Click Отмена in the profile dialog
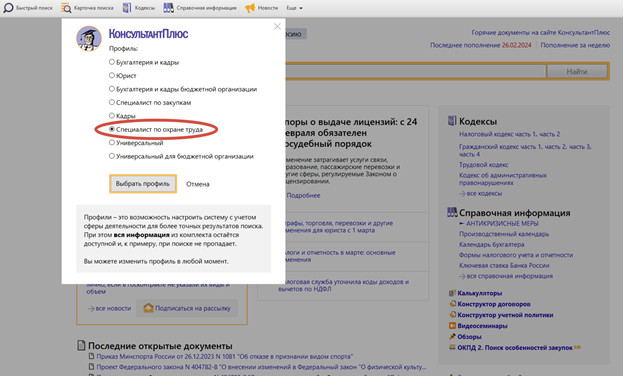The image size is (624, 377). point(198,184)
